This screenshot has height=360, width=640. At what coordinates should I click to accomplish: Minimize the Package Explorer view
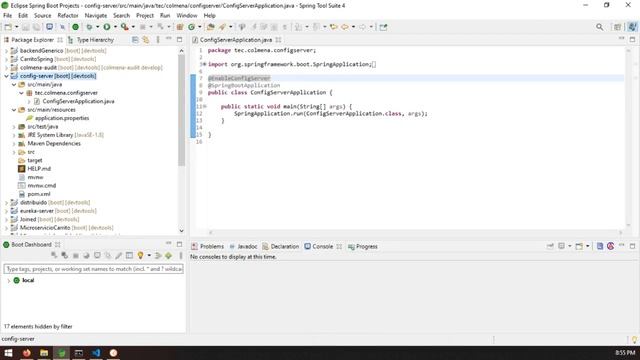[x=169, y=39]
